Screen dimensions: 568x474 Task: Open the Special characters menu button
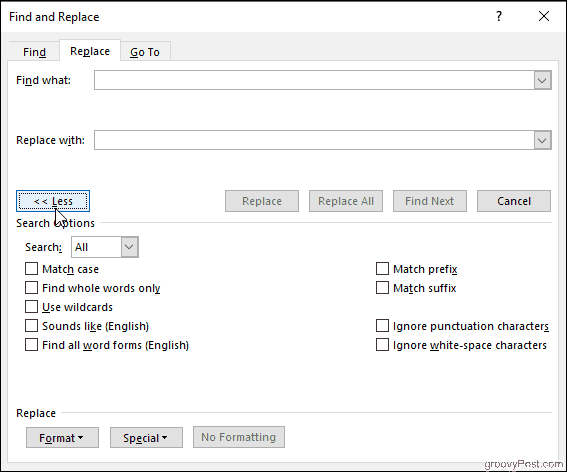[x=146, y=437]
